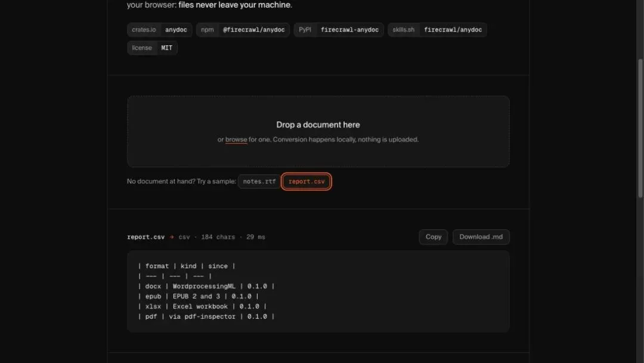Click 'No document at hand? Try a sample:' text
Screen dimensions: 644x363
click(181, 181)
